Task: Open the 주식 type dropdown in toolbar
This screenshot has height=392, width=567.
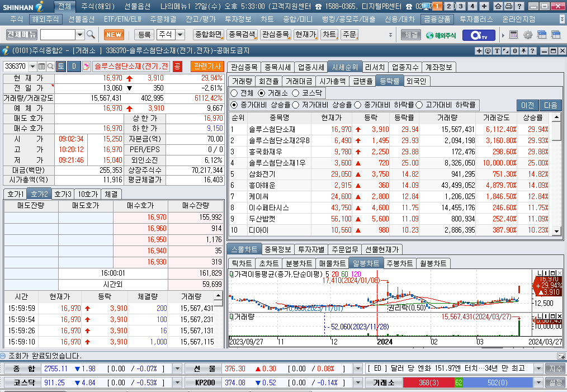Action: click(179, 35)
